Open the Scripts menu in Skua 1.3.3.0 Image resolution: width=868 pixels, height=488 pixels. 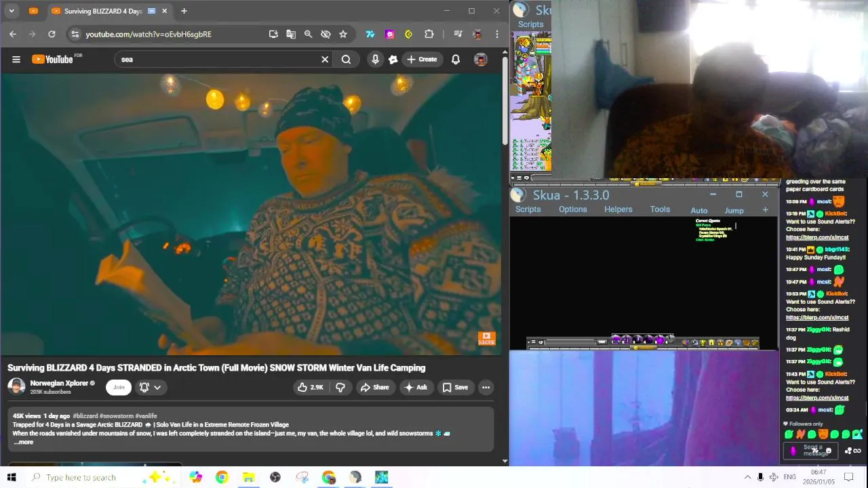(528, 209)
